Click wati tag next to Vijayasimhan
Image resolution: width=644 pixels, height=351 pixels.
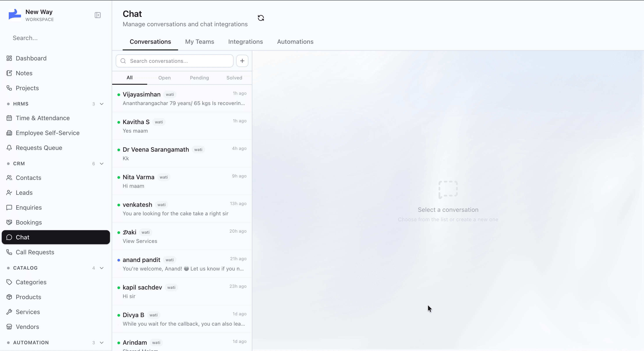click(x=170, y=95)
